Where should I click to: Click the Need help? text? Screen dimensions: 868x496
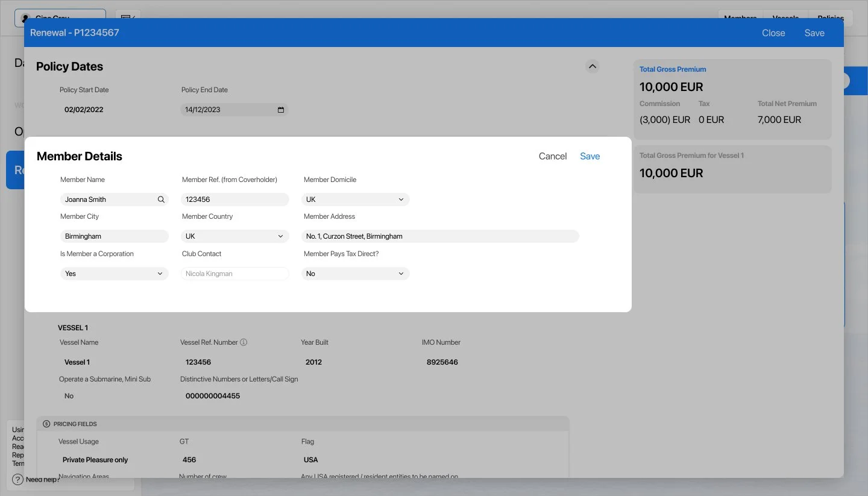(43, 480)
